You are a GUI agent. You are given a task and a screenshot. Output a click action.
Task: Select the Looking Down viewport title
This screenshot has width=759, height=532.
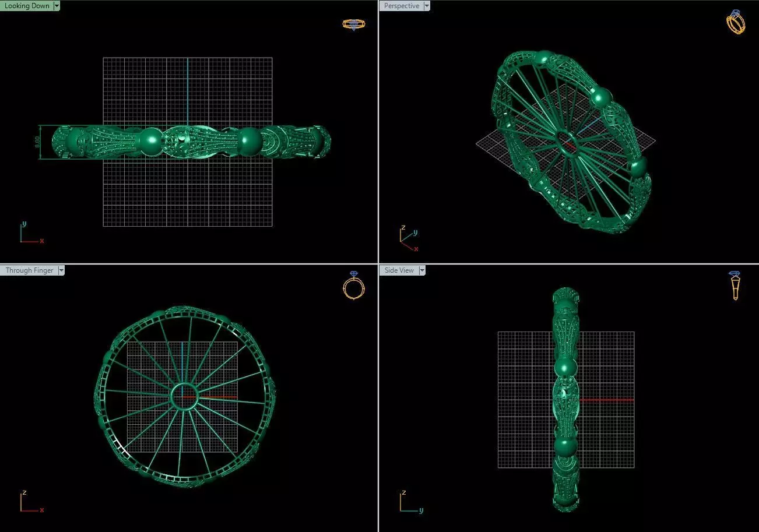tap(27, 6)
